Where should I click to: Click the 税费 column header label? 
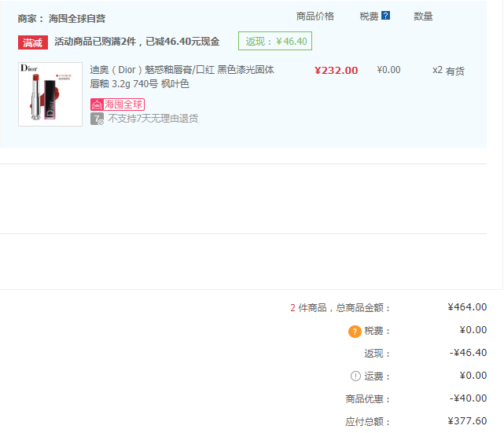point(369,16)
